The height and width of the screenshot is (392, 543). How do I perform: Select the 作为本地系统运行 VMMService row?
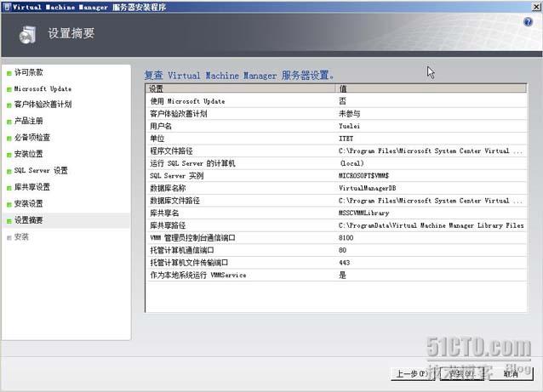pos(336,276)
